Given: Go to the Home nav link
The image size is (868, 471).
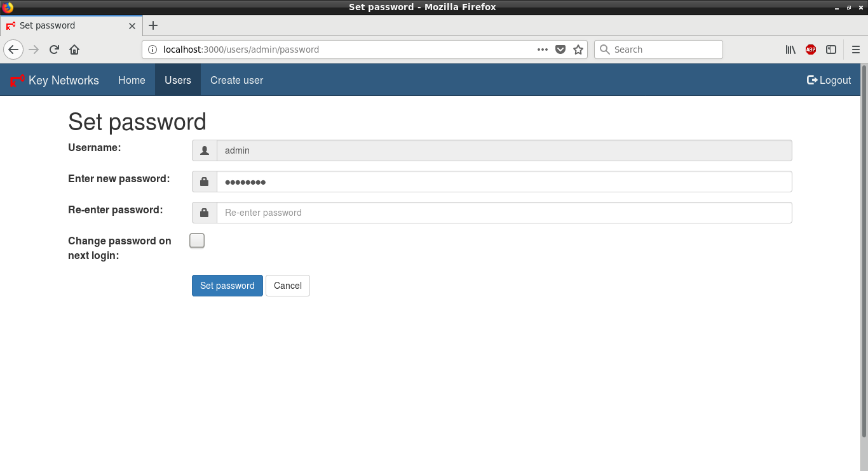Looking at the screenshot, I should tap(132, 80).
